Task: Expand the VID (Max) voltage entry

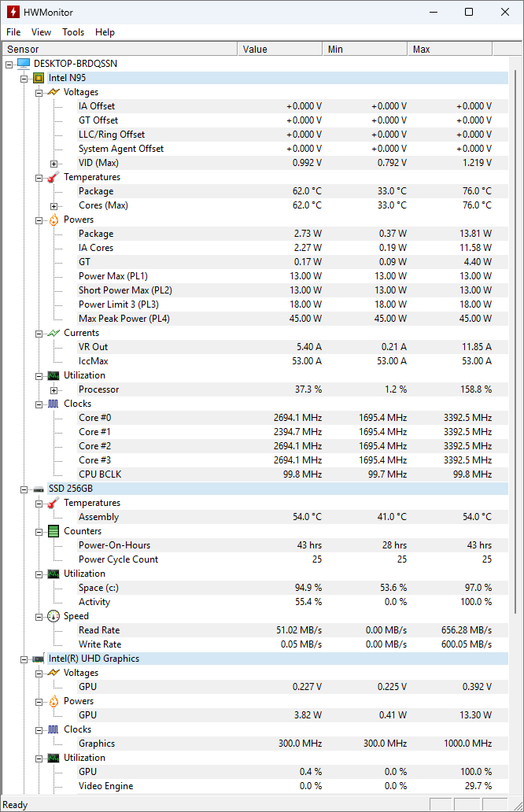Action: point(54,163)
